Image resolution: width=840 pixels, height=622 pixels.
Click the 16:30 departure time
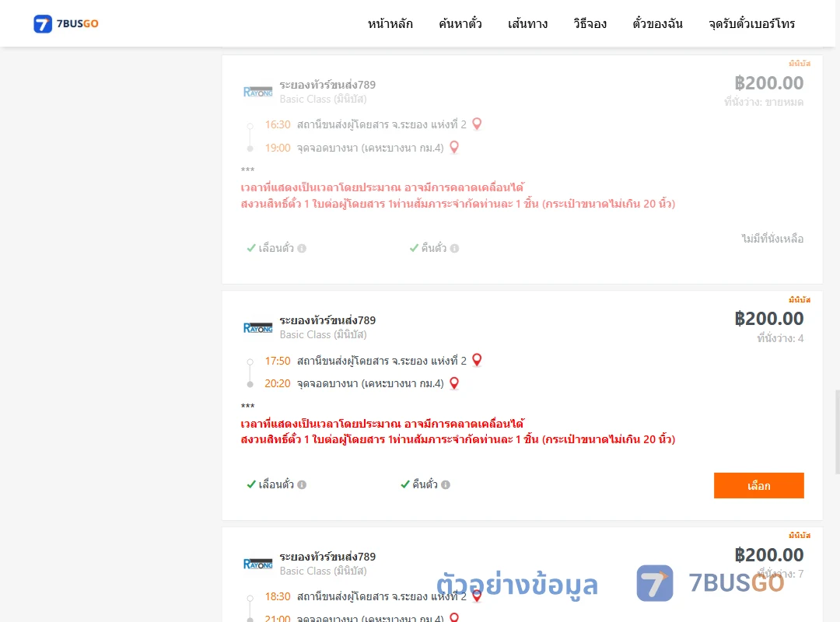[x=278, y=124]
